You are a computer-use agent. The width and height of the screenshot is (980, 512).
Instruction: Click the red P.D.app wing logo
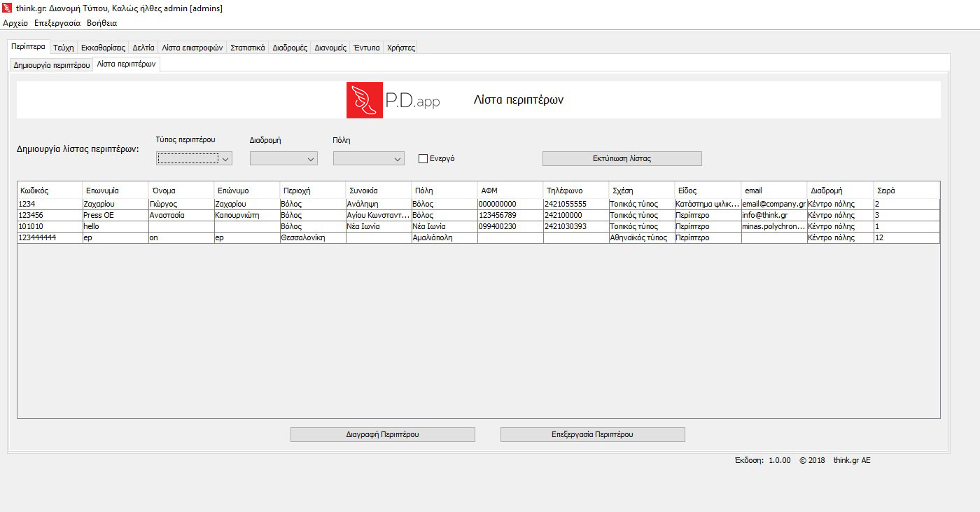tap(364, 100)
